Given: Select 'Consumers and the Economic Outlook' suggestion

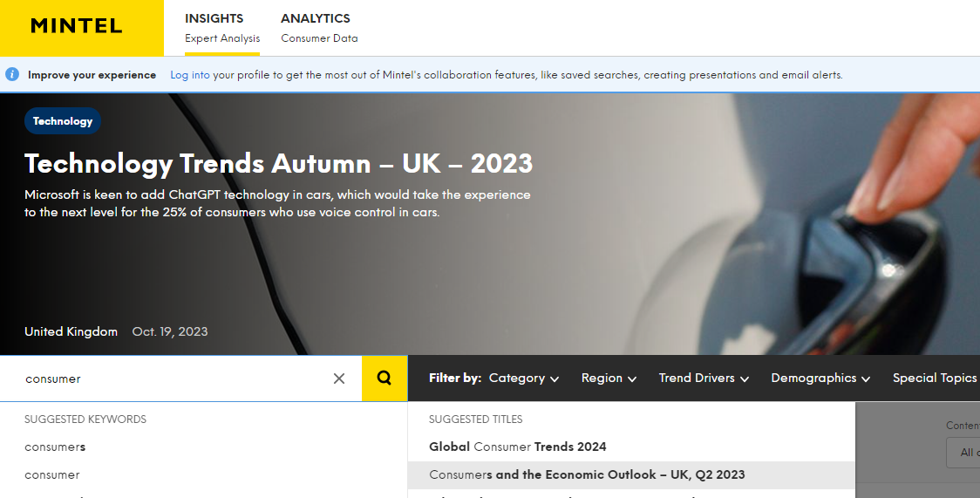Looking at the screenshot, I should tap(587, 475).
